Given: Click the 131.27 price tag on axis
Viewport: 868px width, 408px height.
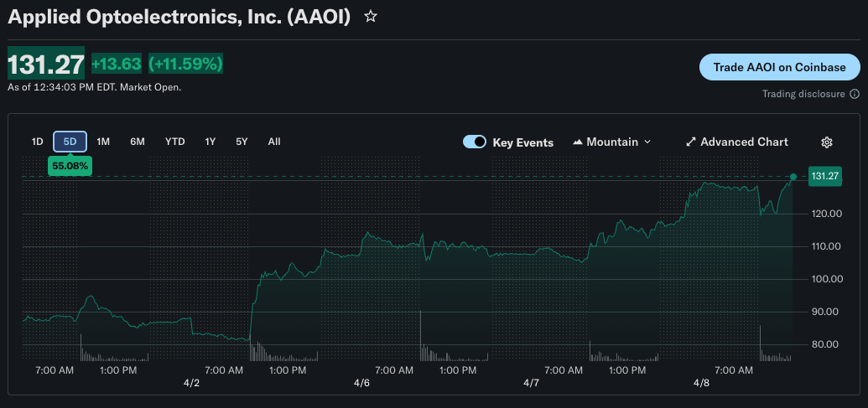Looking at the screenshot, I should (825, 177).
